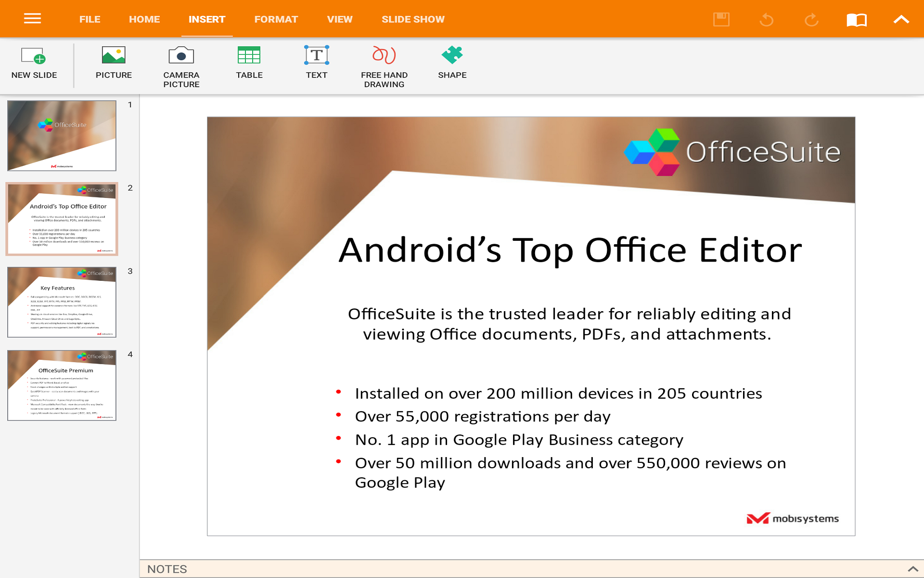Click the Save disk icon
924x578 pixels.
tap(721, 19)
